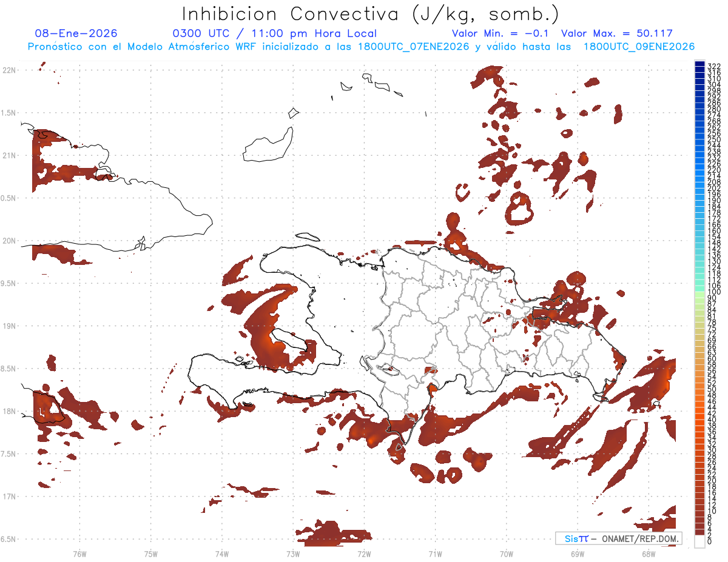Click the "100" value on the color scale
The width and height of the screenshot is (728, 562).
[714, 292]
